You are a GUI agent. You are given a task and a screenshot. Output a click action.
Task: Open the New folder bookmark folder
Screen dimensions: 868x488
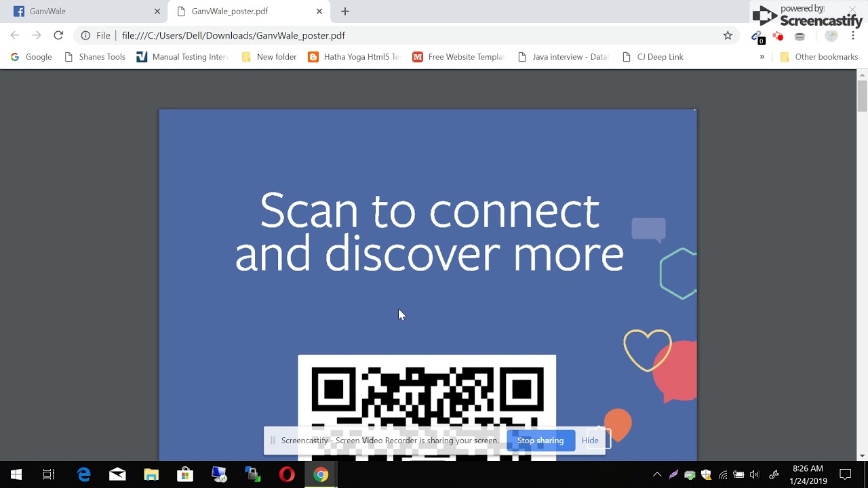(269, 57)
